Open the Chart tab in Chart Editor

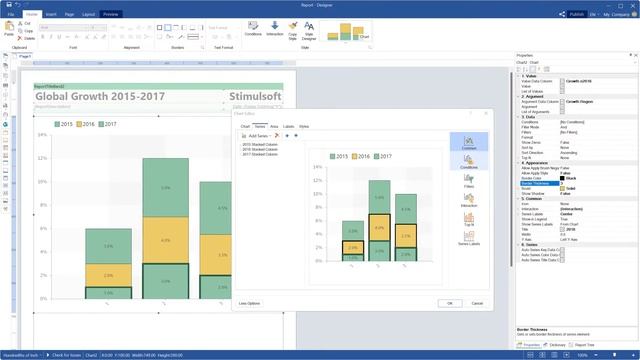pos(245,127)
